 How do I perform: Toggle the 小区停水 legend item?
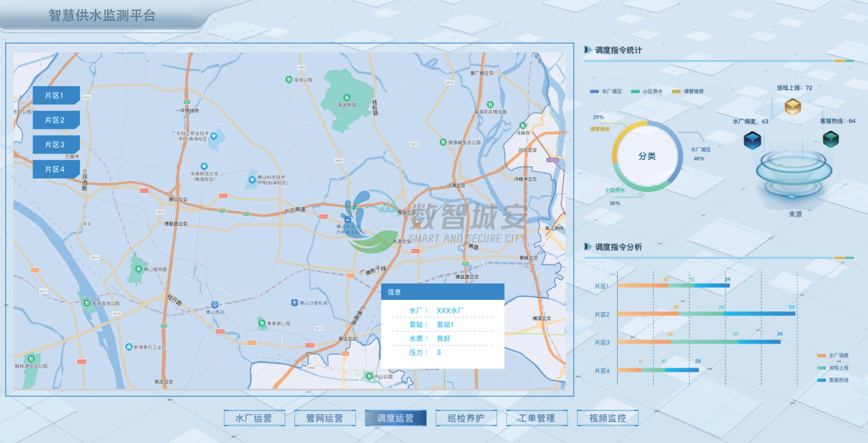click(650, 91)
